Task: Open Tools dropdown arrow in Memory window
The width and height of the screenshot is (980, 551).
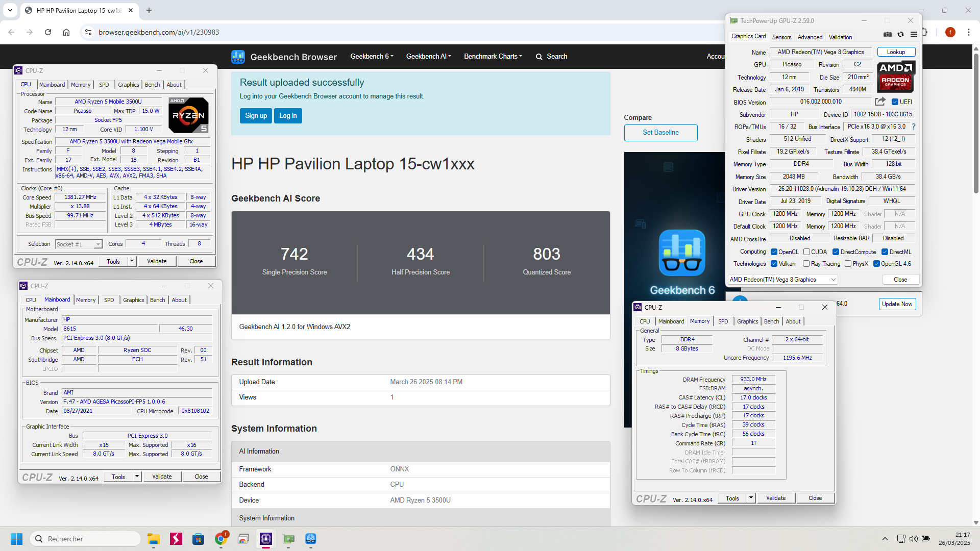Action: (x=751, y=498)
